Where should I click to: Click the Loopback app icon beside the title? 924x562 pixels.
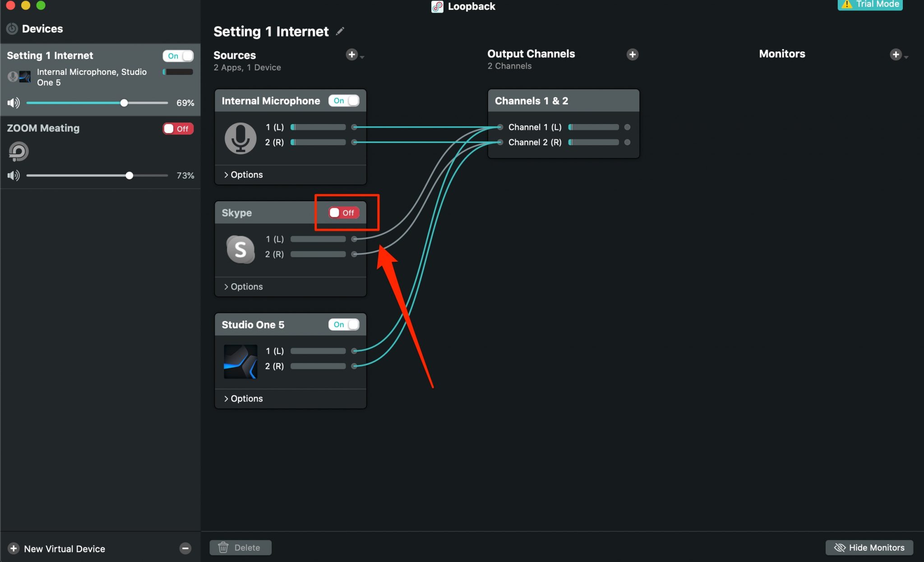[436, 7]
